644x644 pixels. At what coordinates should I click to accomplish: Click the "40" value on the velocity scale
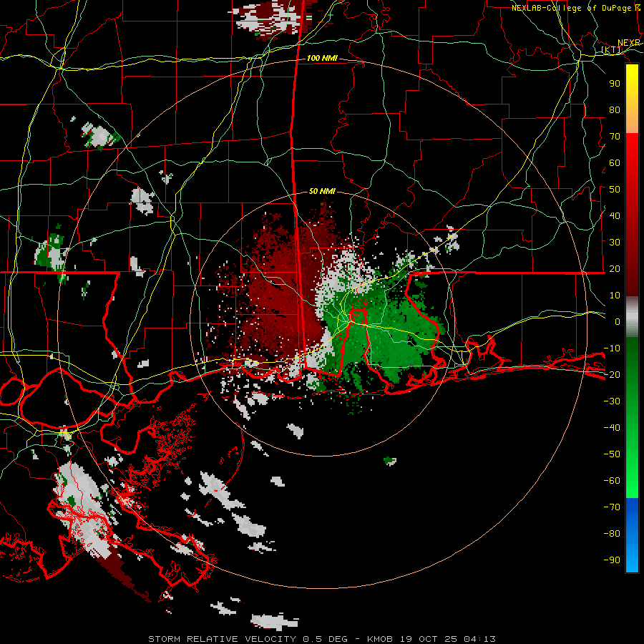tap(615, 215)
